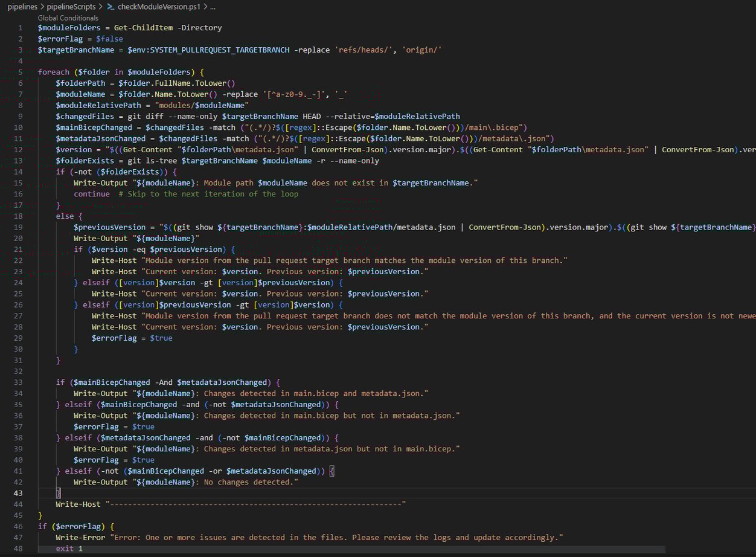Image resolution: width=756 pixels, height=557 pixels.
Task: Click the foreach keyword on line 5
Action: coord(53,71)
